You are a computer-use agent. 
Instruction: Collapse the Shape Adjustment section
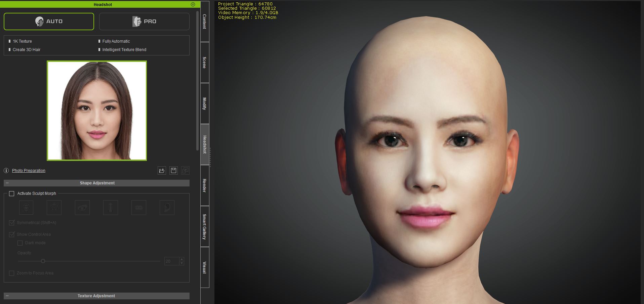click(x=7, y=183)
